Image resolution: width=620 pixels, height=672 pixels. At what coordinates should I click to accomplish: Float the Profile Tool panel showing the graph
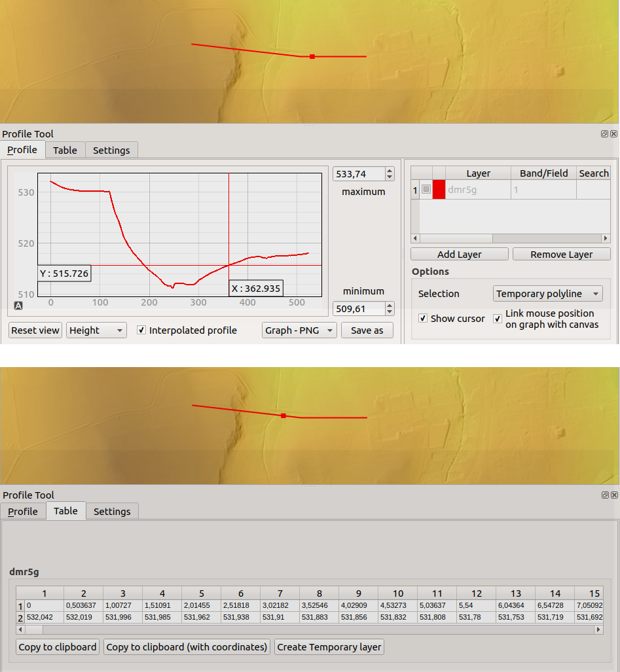[604, 133]
